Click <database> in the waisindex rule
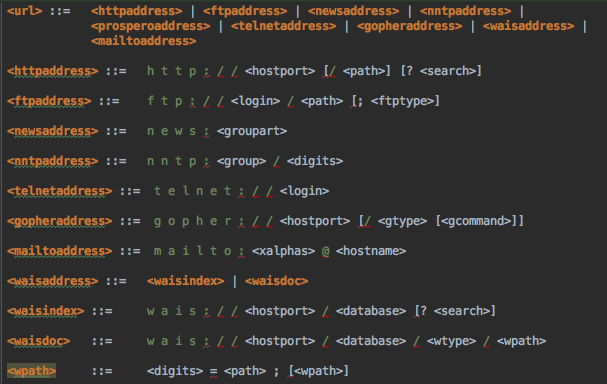607x384 pixels. [x=371, y=311]
